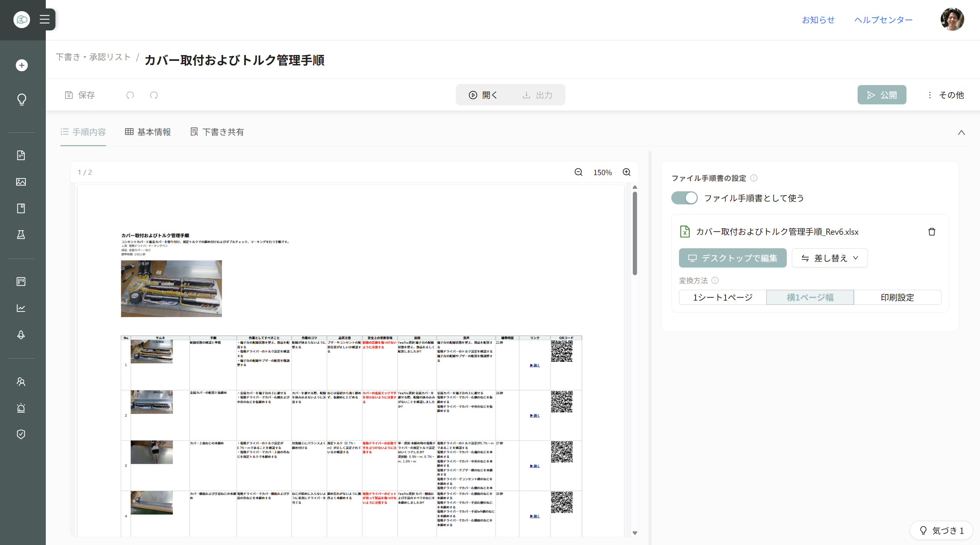
Task: Click the page title カバー取付およびトルク管理手順
Action: tap(234, 60)
